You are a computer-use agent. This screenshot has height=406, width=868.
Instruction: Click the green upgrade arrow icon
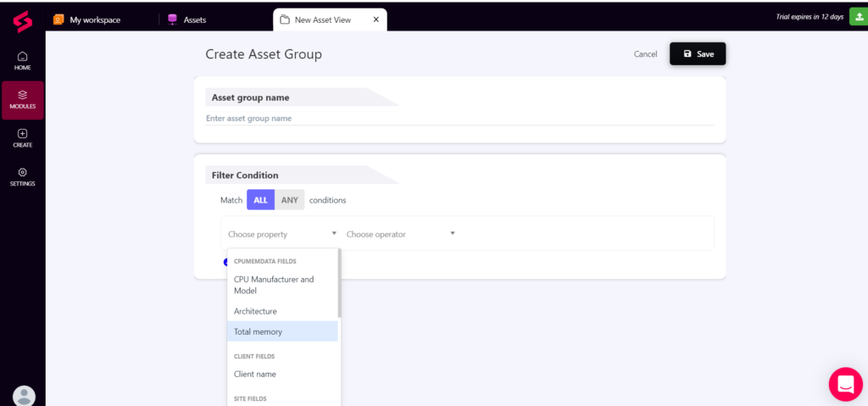click(859, 17)
